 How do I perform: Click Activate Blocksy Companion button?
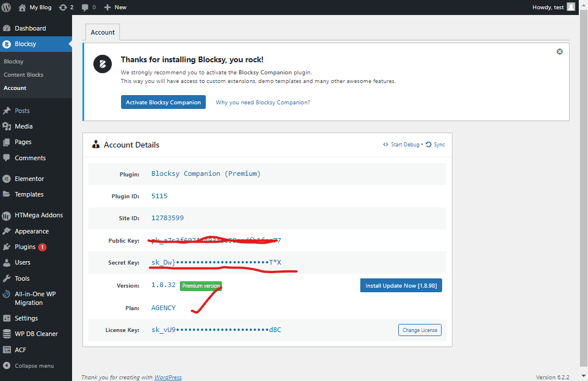point(163,102)
